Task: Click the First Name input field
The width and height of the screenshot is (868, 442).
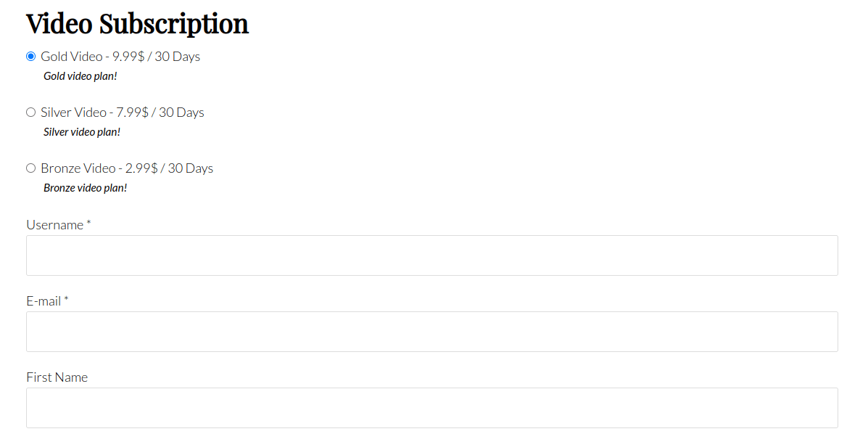Action: (431, 408)
